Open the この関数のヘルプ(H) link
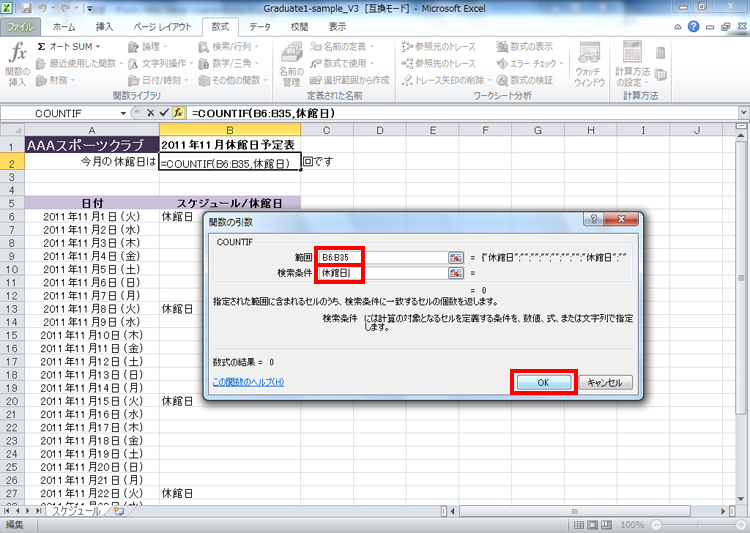The width and height of the screenshot is (750, 533). [248, 382]
